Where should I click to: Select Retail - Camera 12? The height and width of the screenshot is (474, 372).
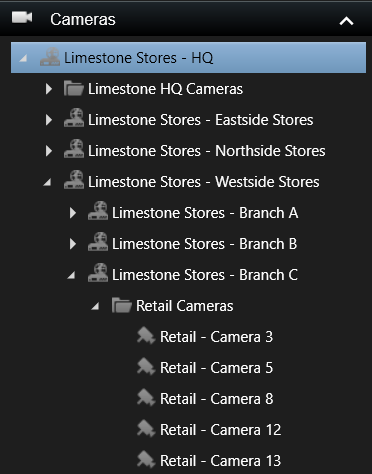coord(220,430)
